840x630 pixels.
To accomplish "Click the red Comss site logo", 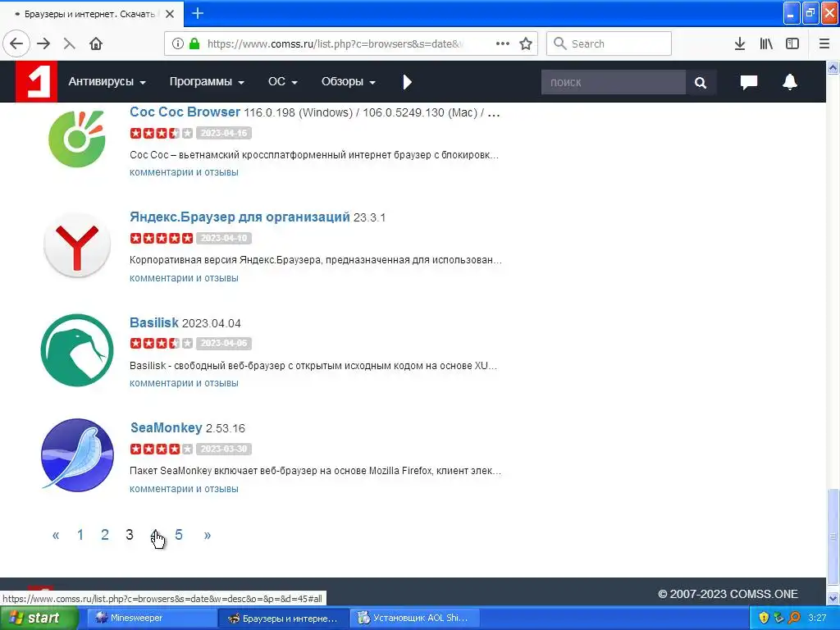I will click(36, 81).
